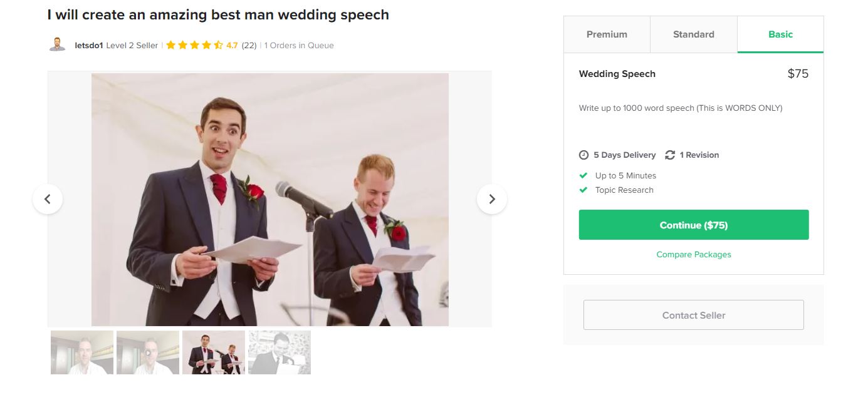Select the third thumbnail of two groomsmen
Image resolution: width=868 pixels, height=410 pixels.
pyautogui.click(x=214, y=352)
